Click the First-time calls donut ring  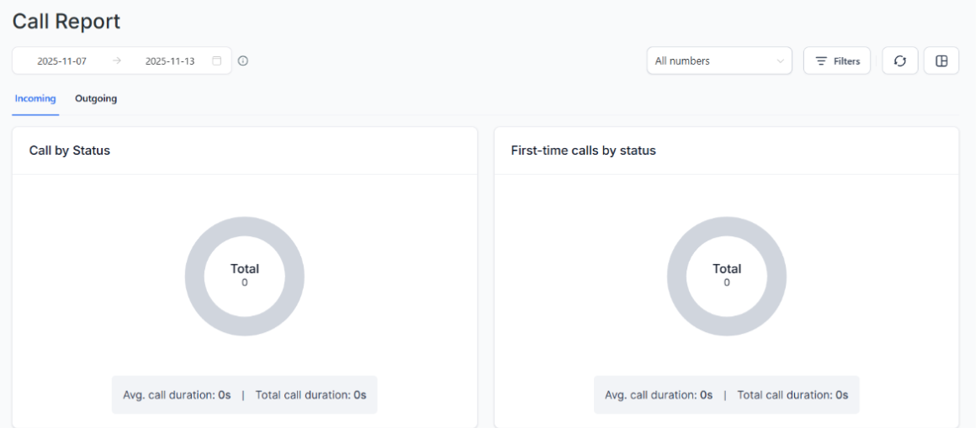pos(727,227)
